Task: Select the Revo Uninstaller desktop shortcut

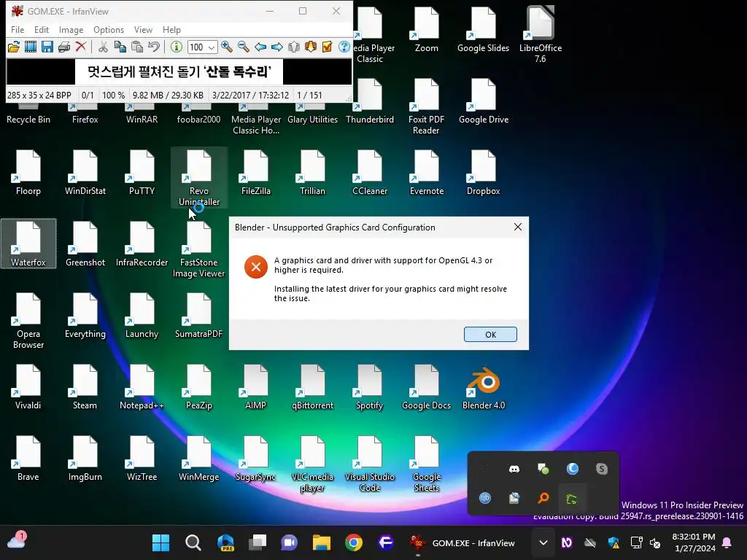Action: pyautogui.click(x=198, y=178)
